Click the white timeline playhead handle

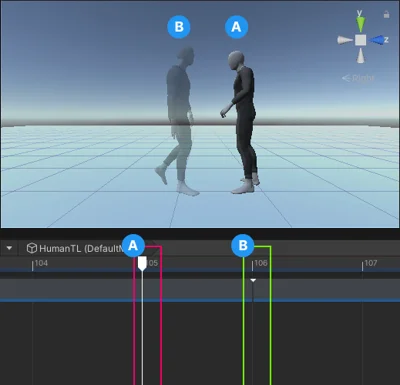pos(142,263)
